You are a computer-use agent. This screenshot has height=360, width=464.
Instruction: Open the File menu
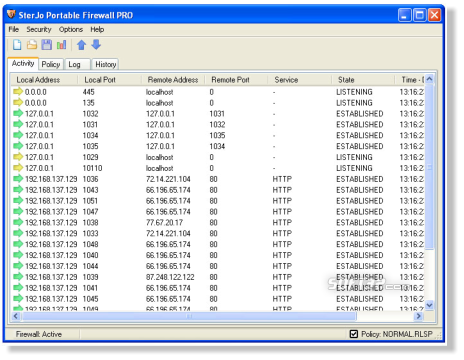[14, 29]
